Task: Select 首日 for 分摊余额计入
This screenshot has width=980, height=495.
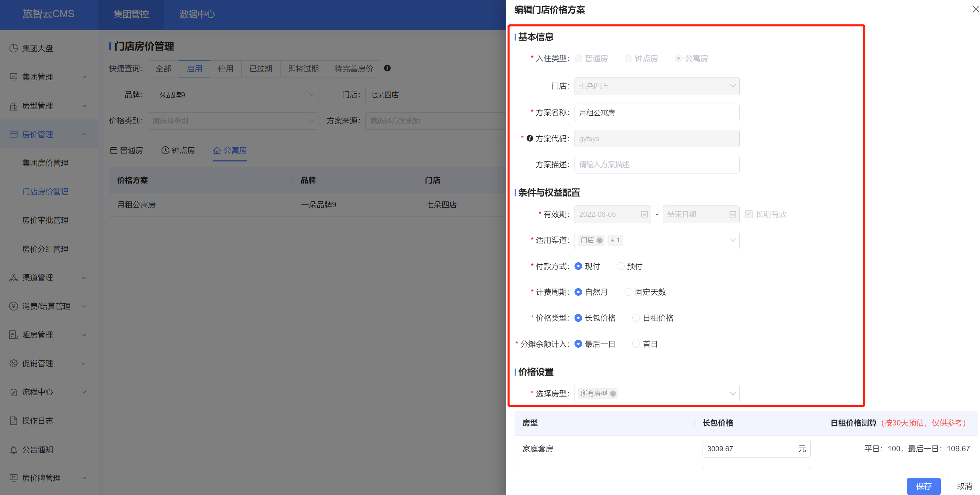Action: click(636, 344)
